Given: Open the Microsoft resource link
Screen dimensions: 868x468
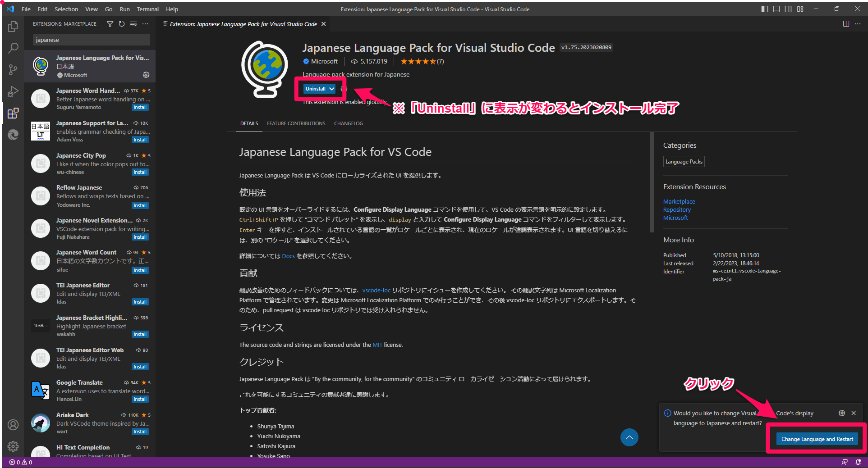Looking at the screenshot, I should click(x=675, y=218).
